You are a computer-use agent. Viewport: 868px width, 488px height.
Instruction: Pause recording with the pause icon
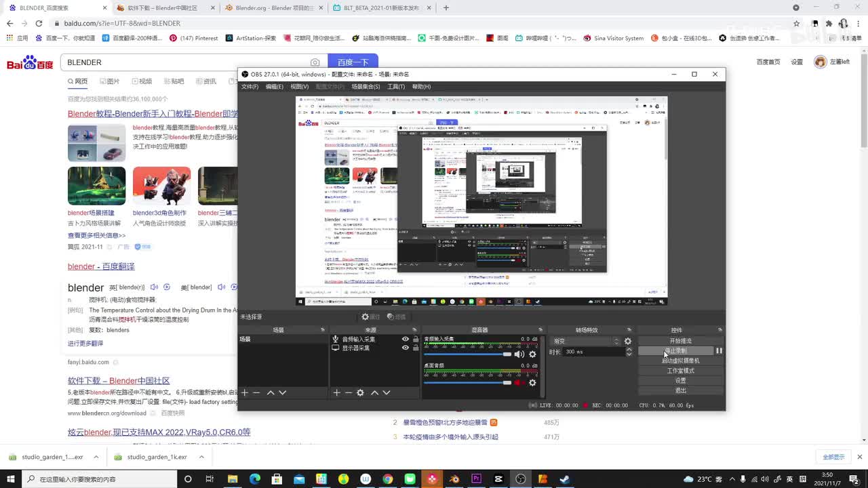click(719, 350)
